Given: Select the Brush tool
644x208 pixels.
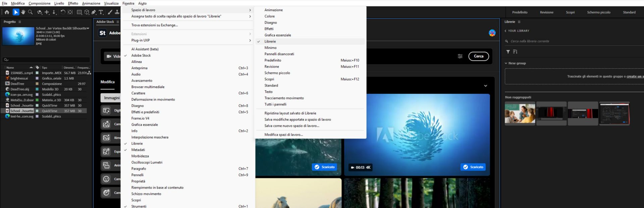Looking at the screenshot, I should 110,12.
